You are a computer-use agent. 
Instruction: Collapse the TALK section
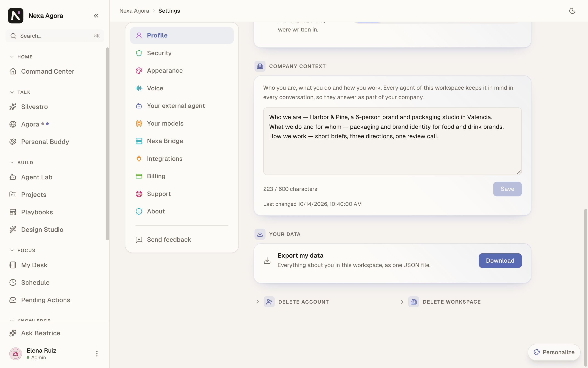[20, 92]
